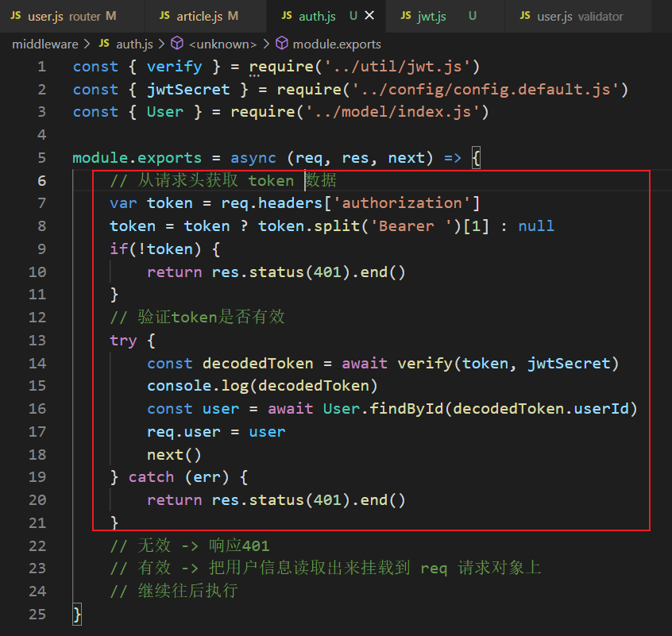Click the User identifier on line 3
The image size is (672, 636).
click(x=165, y=112)
